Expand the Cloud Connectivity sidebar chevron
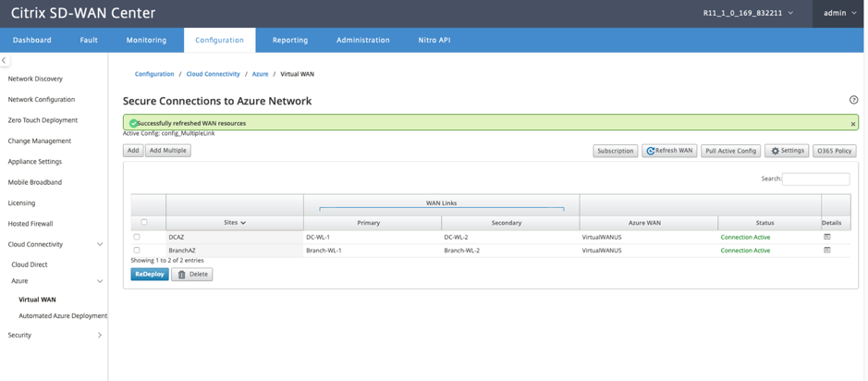 pos(100,244)
